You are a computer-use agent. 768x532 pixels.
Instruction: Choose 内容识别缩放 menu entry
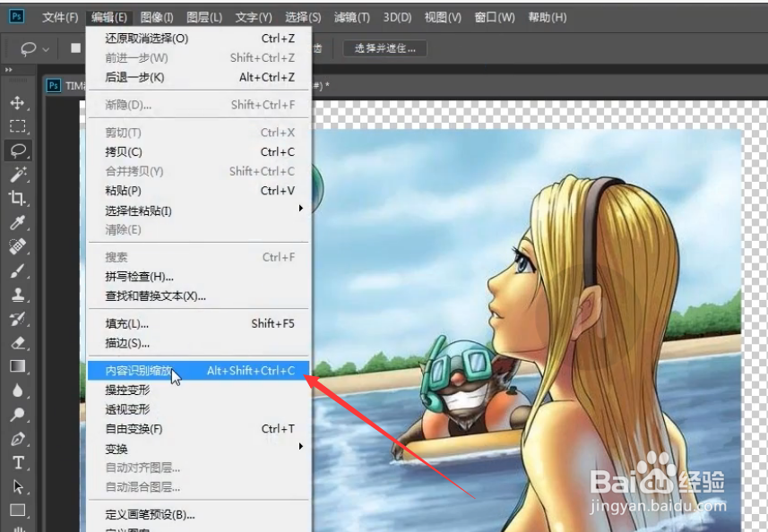(x=199, y=371)
